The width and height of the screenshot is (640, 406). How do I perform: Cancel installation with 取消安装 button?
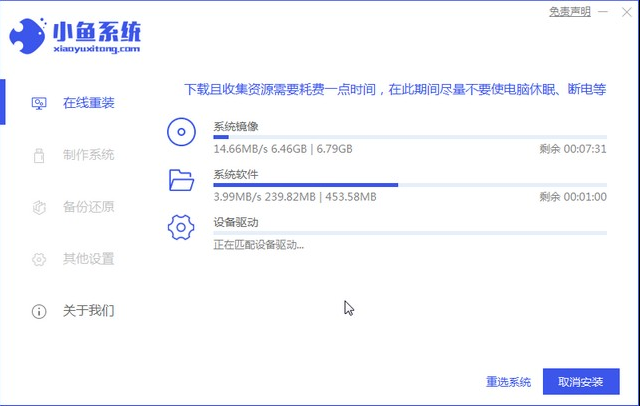581,382
